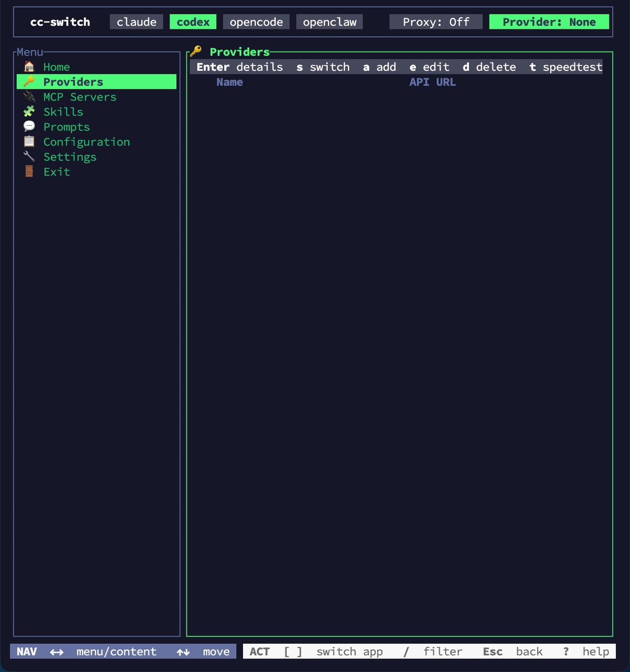The height and width of the screenshot is (672, 630).
Task: Click the Menu panel title label
Action: coord(30,52)
